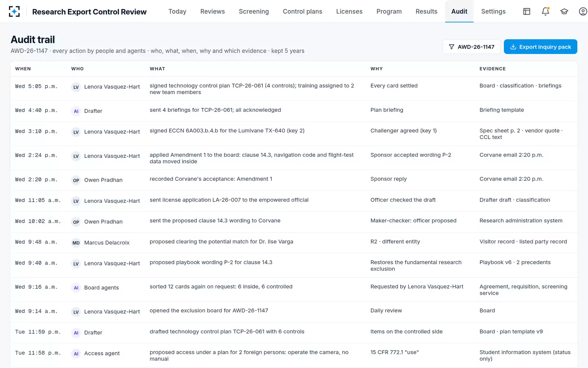Click 'R2 · different entity' reason
Image resolution: width=588 pixels, height=368 pixels.
point(395,242)
